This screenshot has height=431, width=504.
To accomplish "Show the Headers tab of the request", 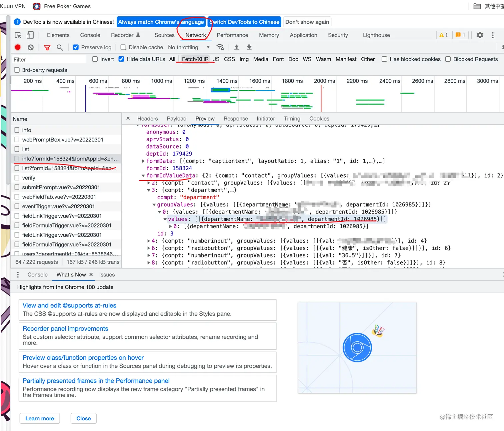I will [x=147, y=119].
